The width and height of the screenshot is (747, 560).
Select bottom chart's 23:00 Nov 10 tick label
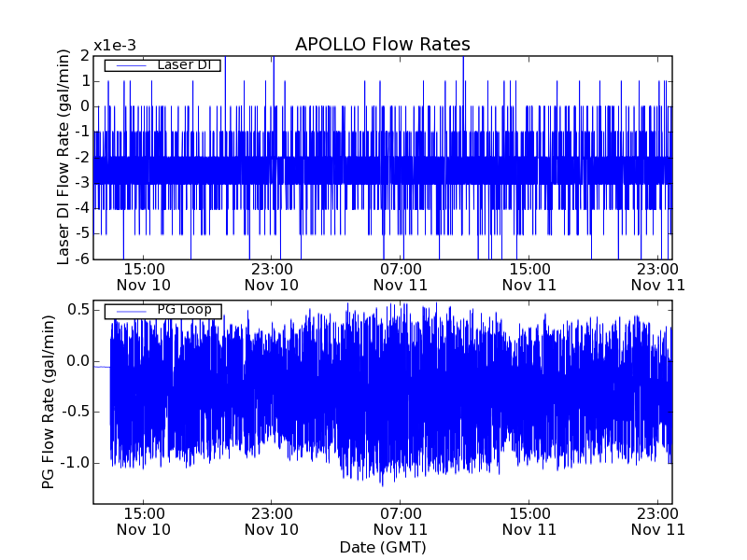[272, 521]
